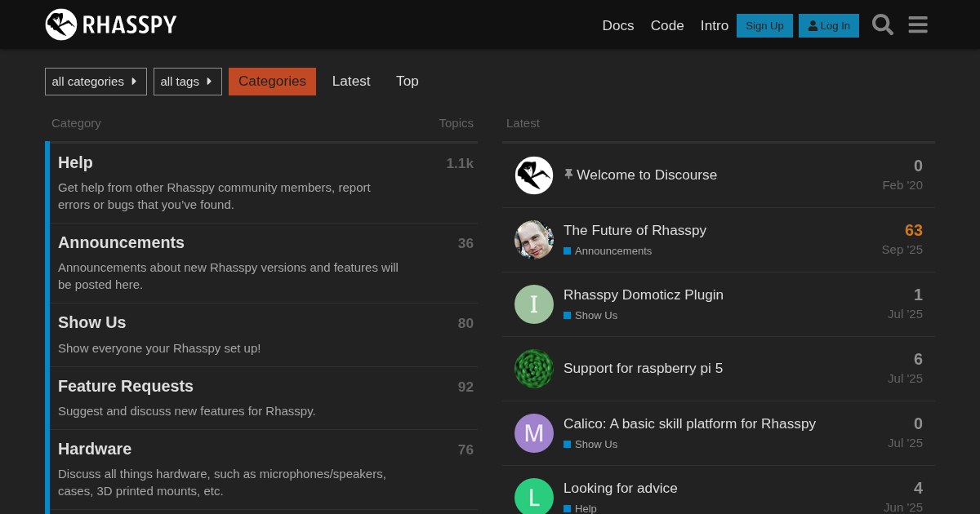Click Show Us tag under Calico topic
Screen dimensions: 980x514
(x=590, y=445)
